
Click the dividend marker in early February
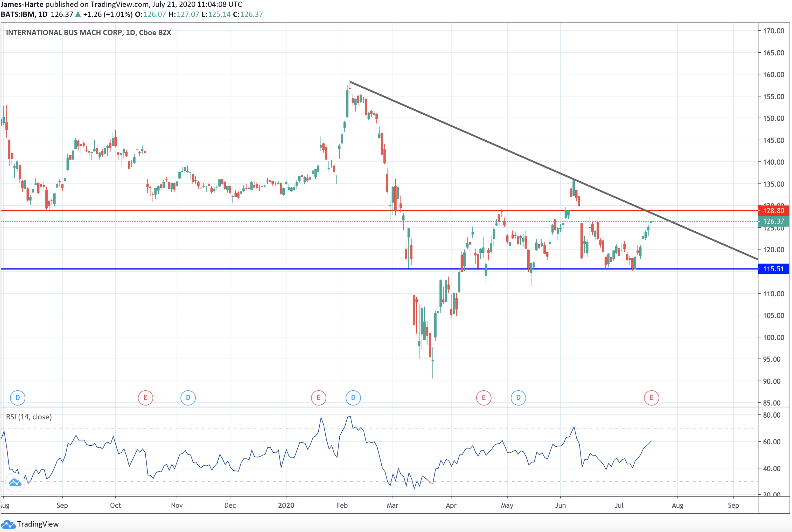(x=353, y=398)
